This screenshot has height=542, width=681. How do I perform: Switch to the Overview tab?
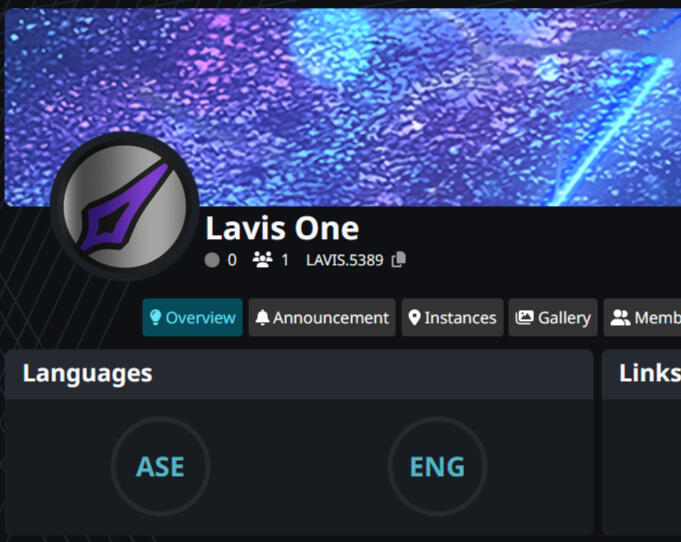click(192, 317)
